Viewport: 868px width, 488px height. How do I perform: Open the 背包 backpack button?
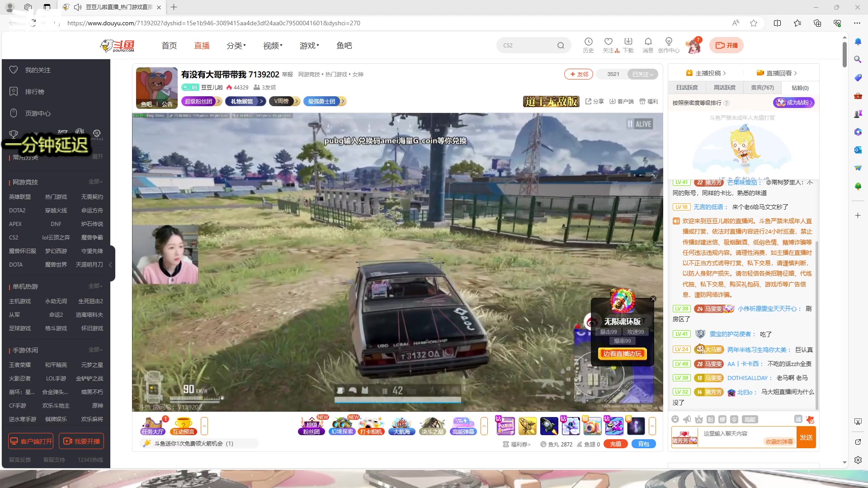point(644,444)
